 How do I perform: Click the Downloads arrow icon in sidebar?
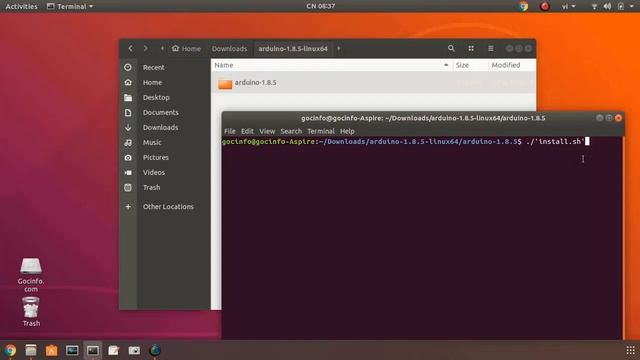(128, 128)
